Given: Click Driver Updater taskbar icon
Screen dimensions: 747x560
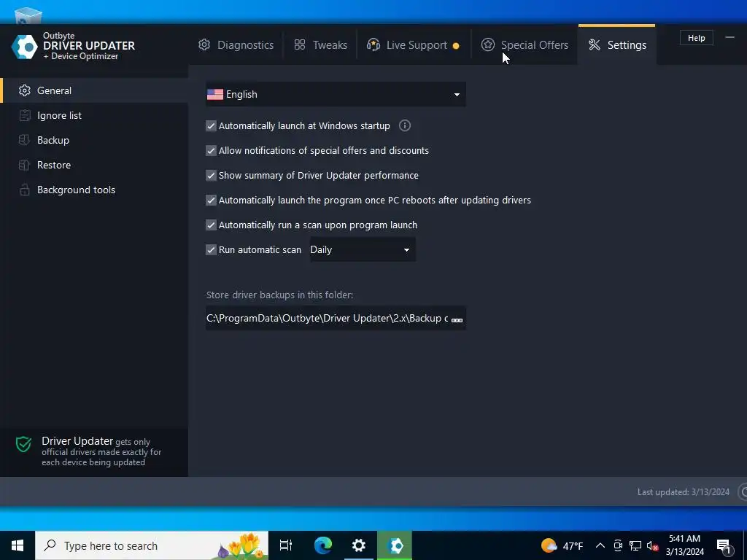Looking at the screenshot, I should pos(395,545).
